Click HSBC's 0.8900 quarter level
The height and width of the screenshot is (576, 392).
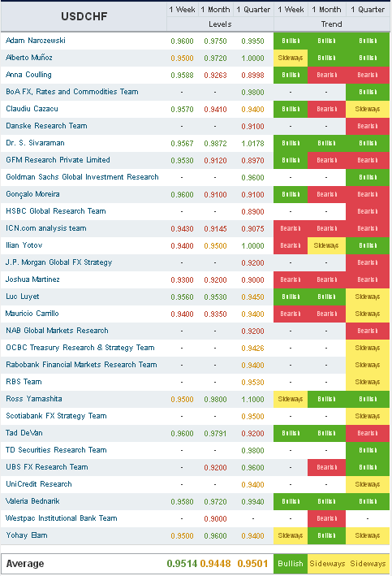pyautogui.click(x=252, y=212)
